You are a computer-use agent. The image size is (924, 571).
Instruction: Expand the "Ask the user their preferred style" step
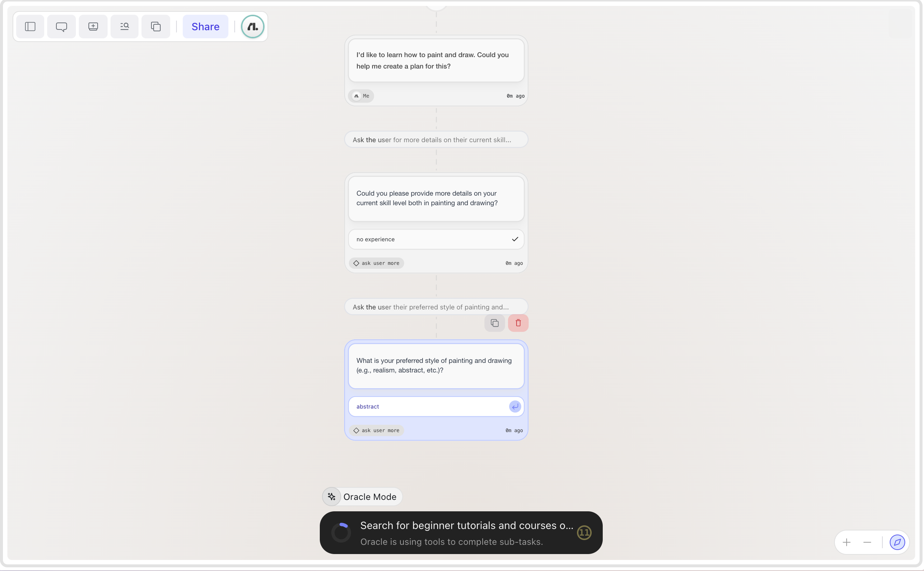tap(436, 307)
